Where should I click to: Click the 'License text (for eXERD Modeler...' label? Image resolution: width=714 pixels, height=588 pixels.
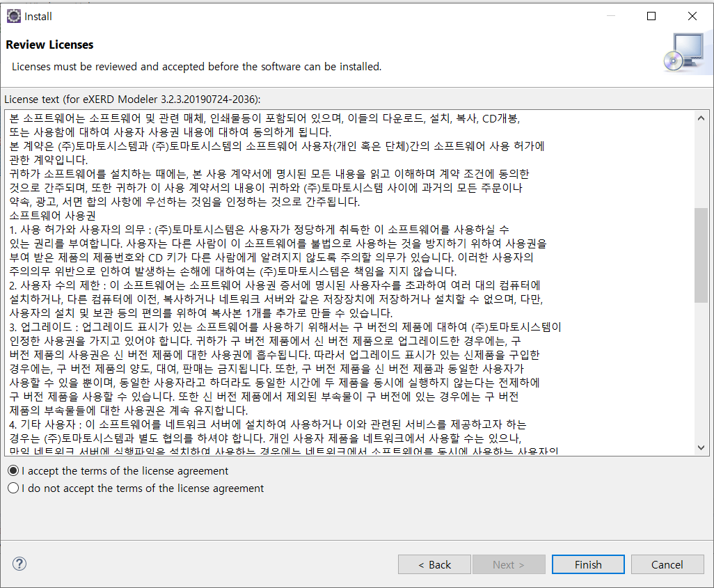coord(132,100)
